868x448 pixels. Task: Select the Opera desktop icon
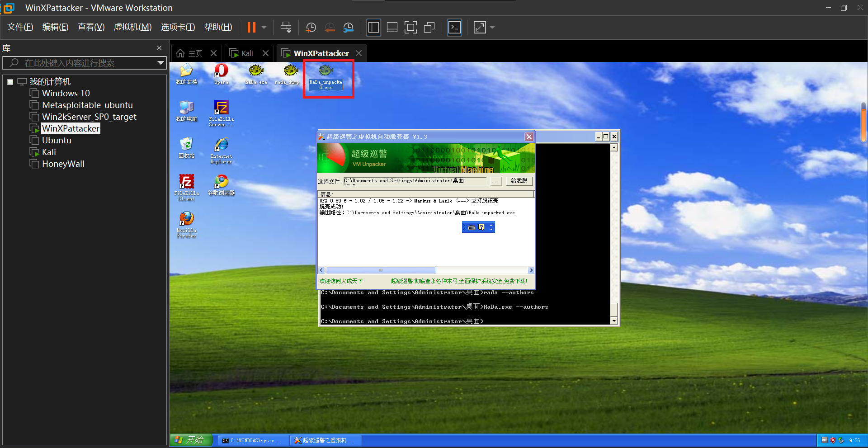(221, 74)
